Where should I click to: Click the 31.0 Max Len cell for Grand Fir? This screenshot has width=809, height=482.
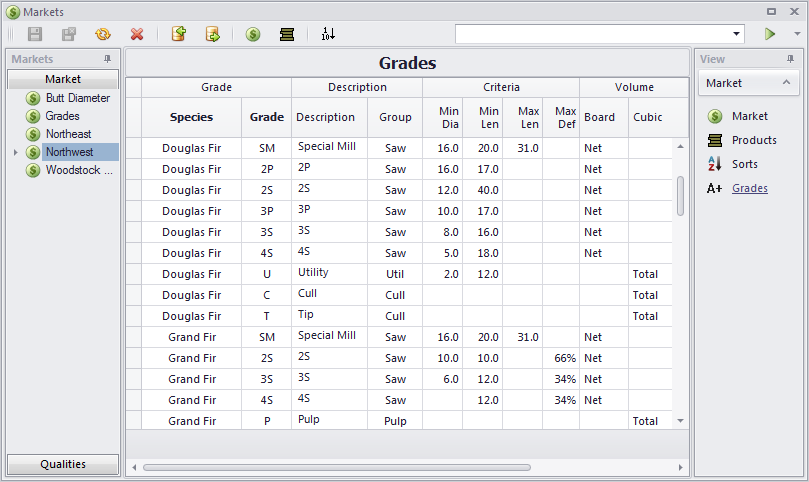523,337
